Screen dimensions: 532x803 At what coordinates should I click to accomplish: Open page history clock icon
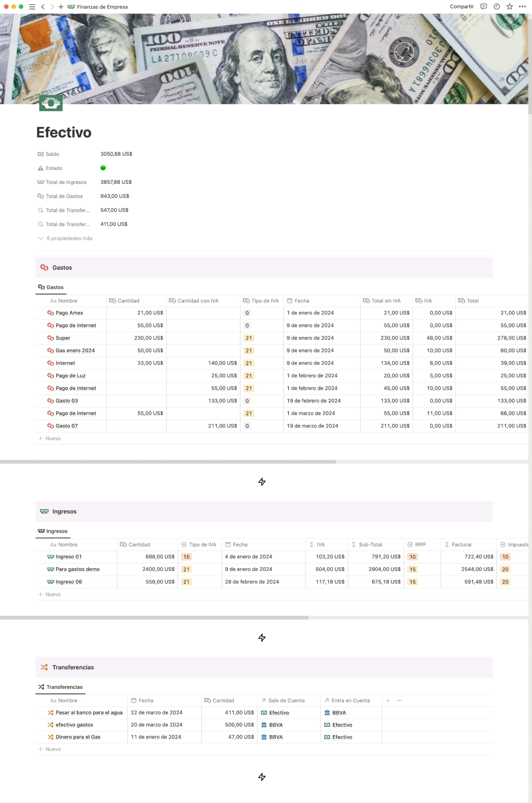[x=496, y=7]
